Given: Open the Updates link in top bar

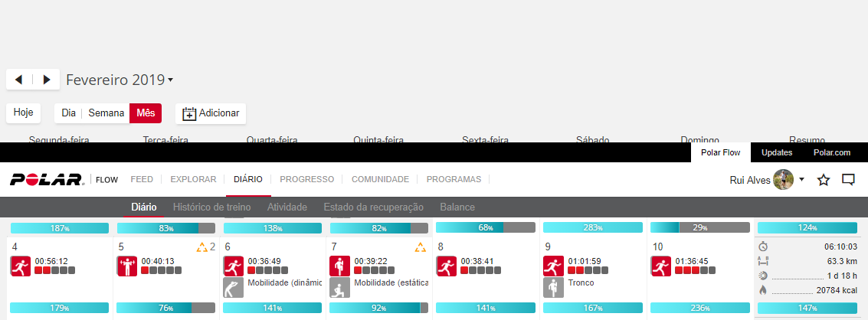Looking at the screenshot, I should point(777,152).
